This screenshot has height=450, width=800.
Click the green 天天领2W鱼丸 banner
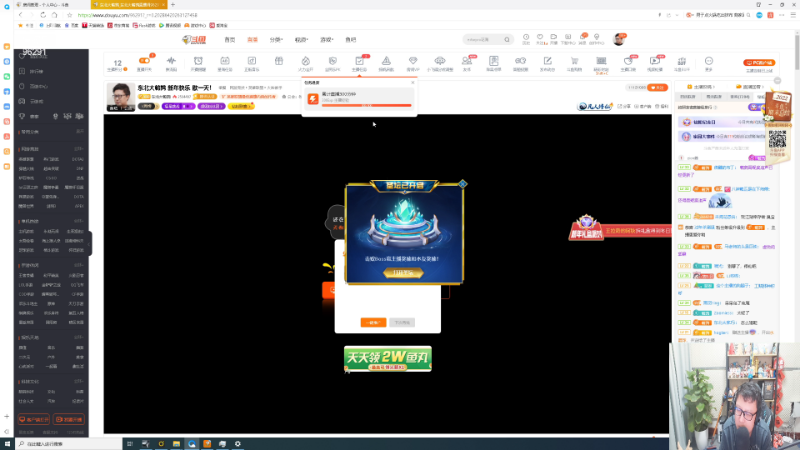coord(388,359)
